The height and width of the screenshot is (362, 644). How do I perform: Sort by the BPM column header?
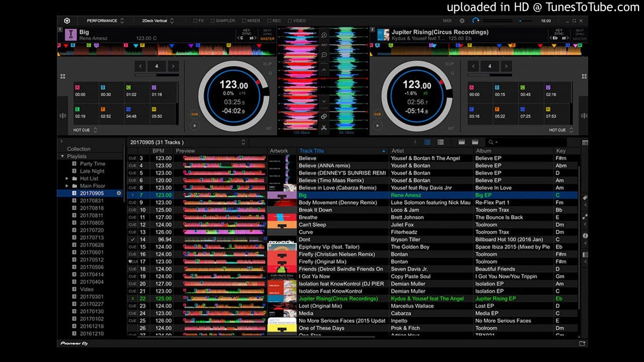click(x=162, y=151)
